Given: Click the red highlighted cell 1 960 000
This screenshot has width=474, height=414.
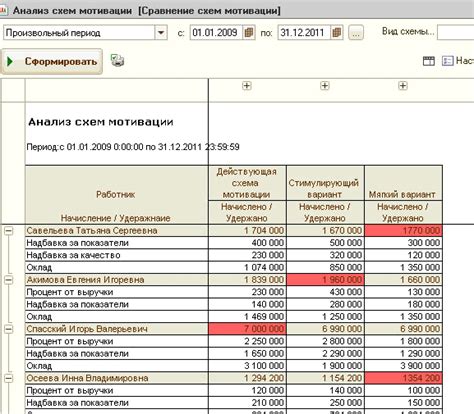Looking at the screenshot, I should 325,280.
